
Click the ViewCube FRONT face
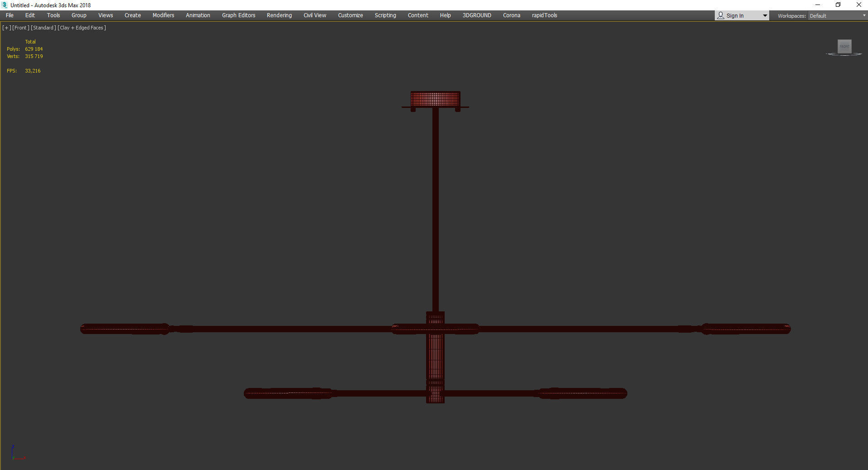tap(844, 46)
